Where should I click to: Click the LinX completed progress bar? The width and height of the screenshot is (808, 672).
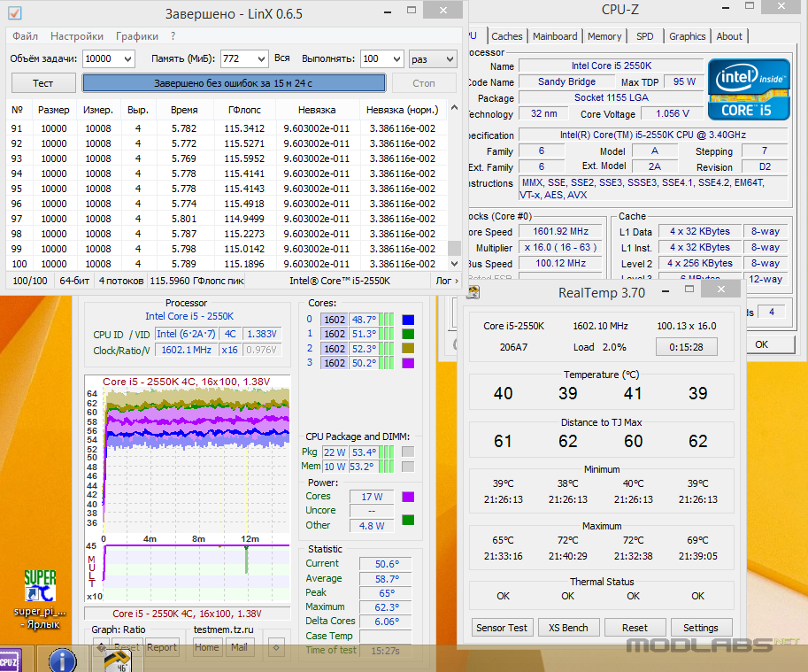coord(234,83)
